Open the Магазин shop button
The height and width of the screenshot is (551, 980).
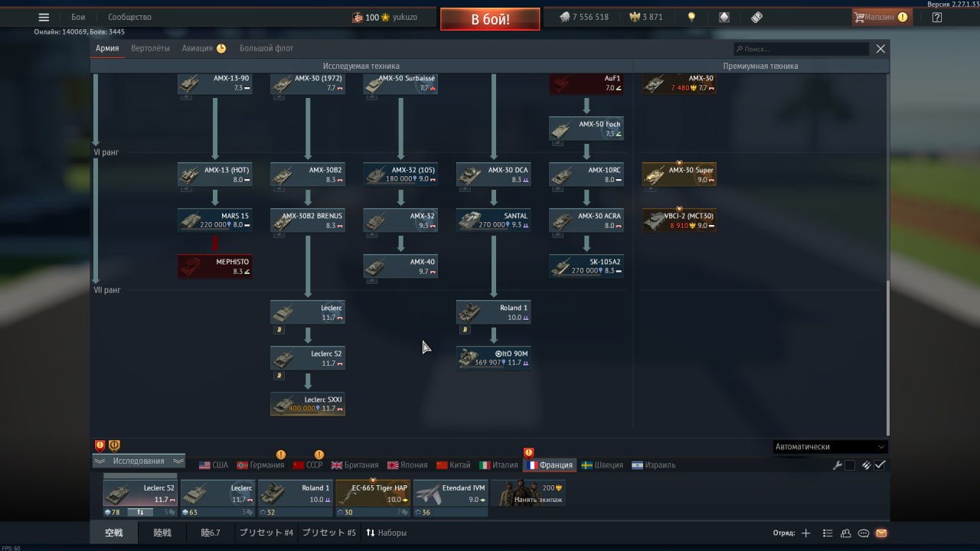[x=881, y=18]
